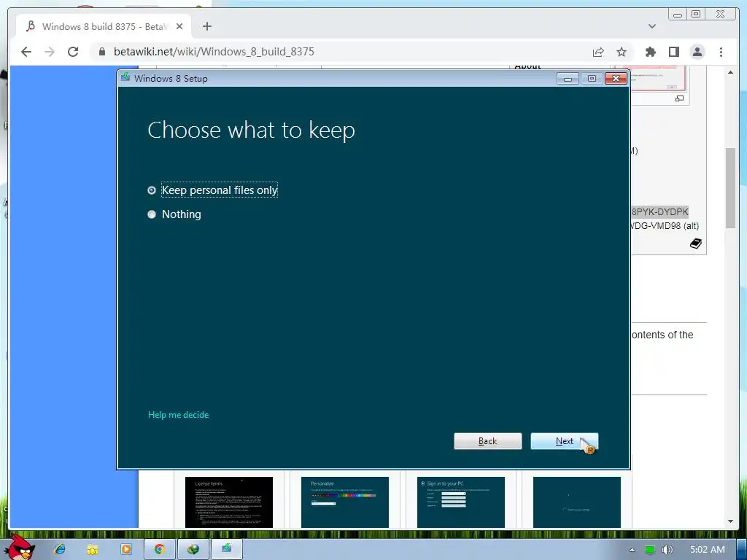This screenshot has width=747, height=560.
Task: Go back in Chrome browser
Action: [x=26, y=52]
